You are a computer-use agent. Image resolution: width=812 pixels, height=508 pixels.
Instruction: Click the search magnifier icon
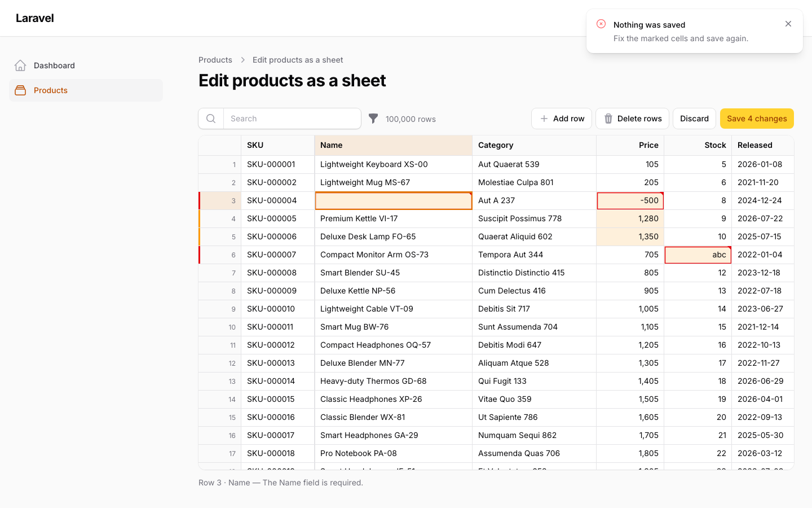pyautogui.click(x=211, y=119)
